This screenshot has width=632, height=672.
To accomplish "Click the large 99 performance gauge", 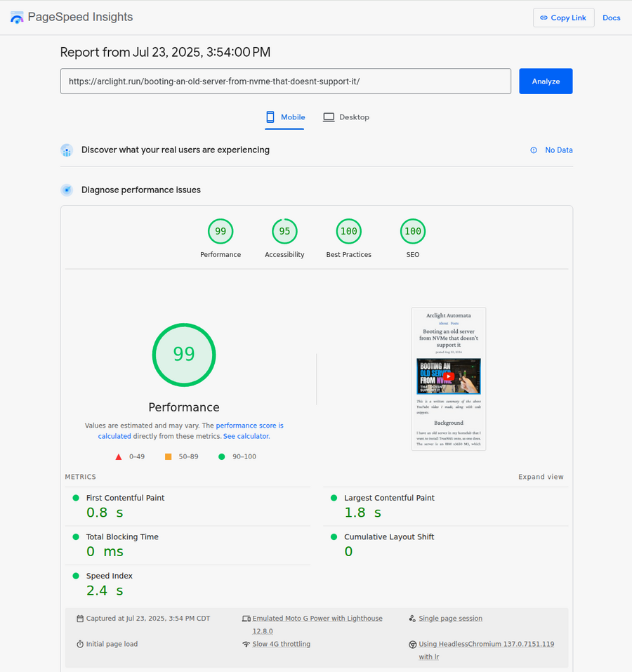I will pyautogui.click(x=184, y=354).
